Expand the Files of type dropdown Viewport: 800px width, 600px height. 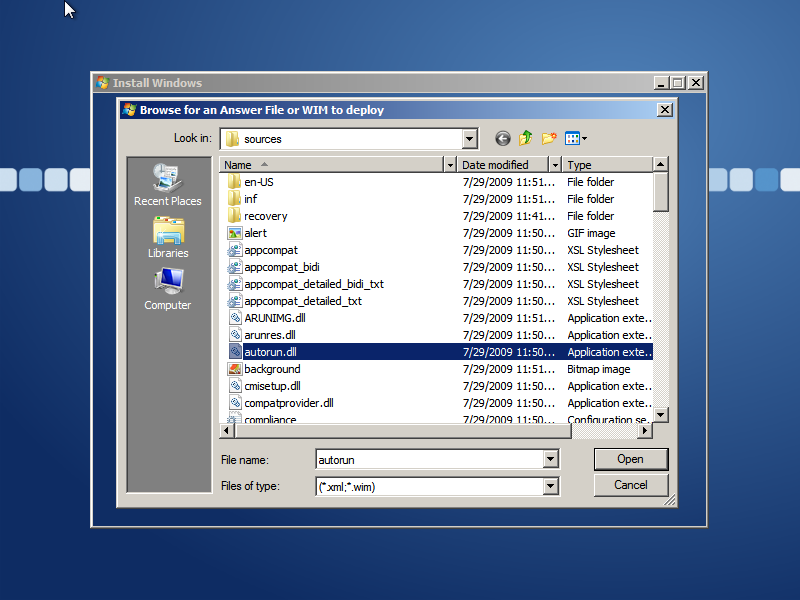pos(550,487)
